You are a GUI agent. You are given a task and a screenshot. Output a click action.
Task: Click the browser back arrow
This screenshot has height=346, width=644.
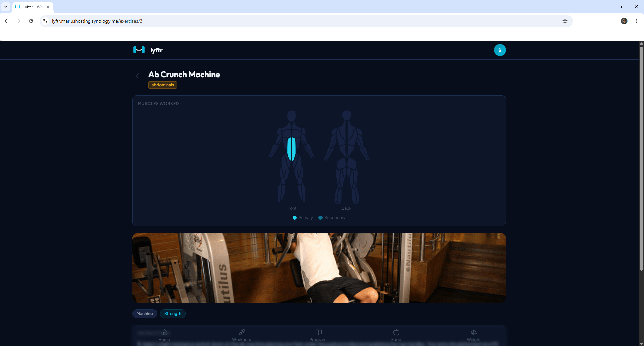[x=7, y=21]
